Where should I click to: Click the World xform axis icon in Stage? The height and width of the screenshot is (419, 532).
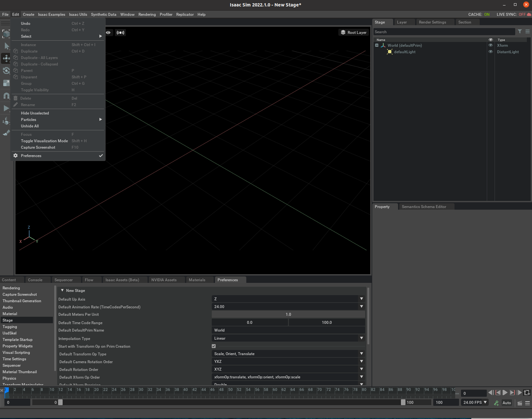[383, 45]
